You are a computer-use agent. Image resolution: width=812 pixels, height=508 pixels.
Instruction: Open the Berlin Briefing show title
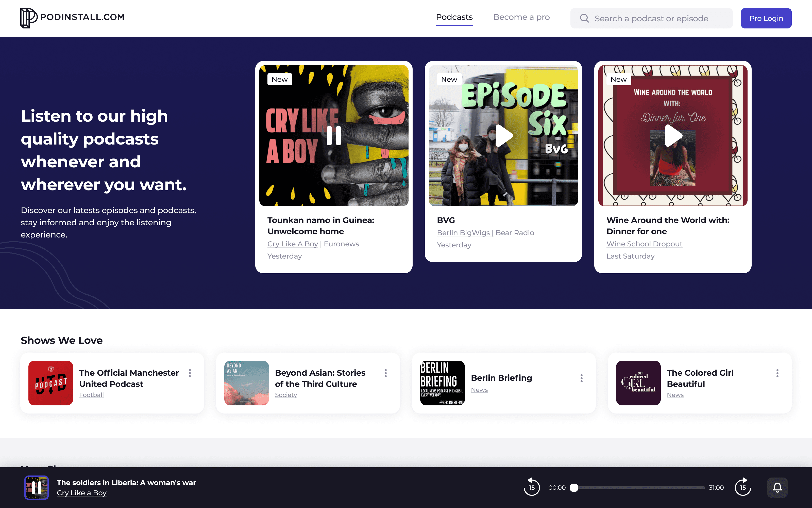pyautogui.click(x=501, y=378)
